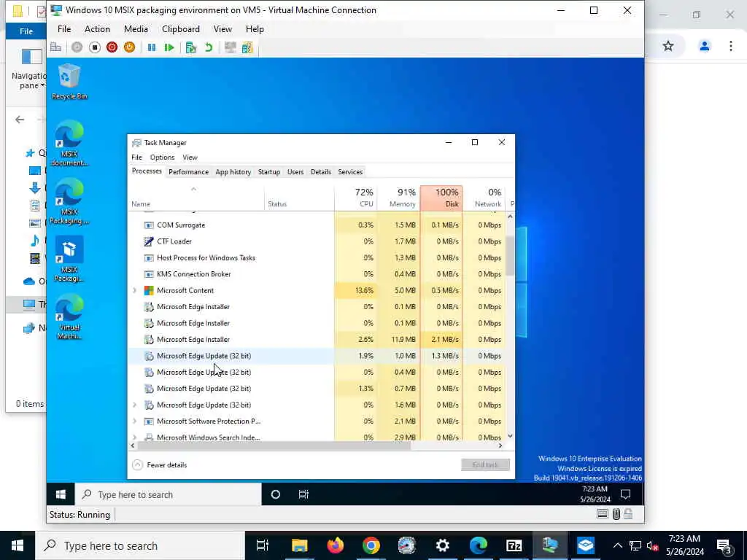This screenshot has width=747, height=560.
Task: Click Task Manager horizontal scrollbar thumb
Action: (273, 446)
